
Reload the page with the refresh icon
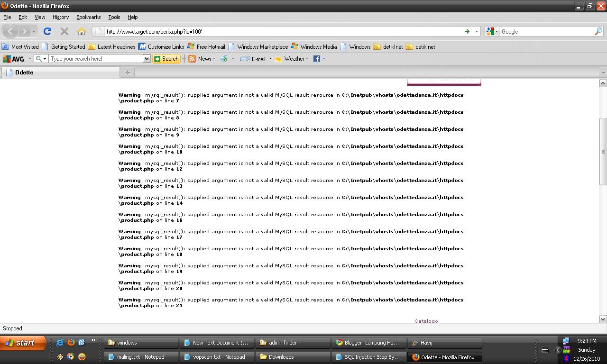coord(47,31)
